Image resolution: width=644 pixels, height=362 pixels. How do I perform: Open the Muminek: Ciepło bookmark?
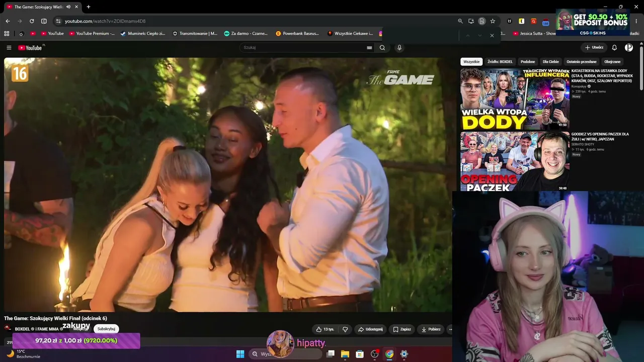[x=143, y=34]
